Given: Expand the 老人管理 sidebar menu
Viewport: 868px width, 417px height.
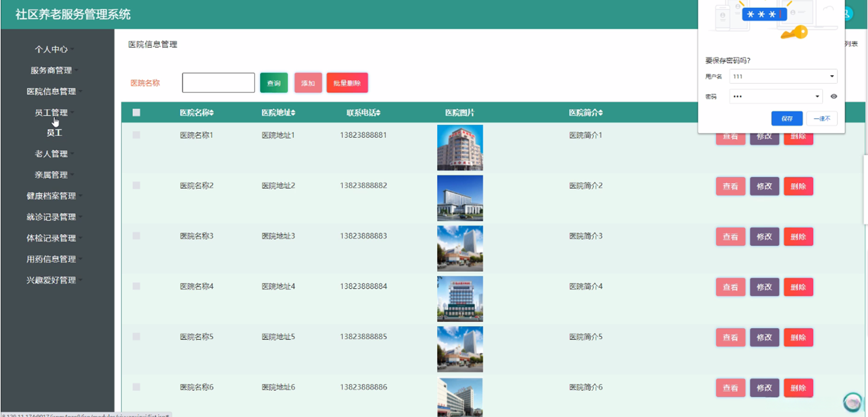Looking at the screenshot, I should (54, 154).
